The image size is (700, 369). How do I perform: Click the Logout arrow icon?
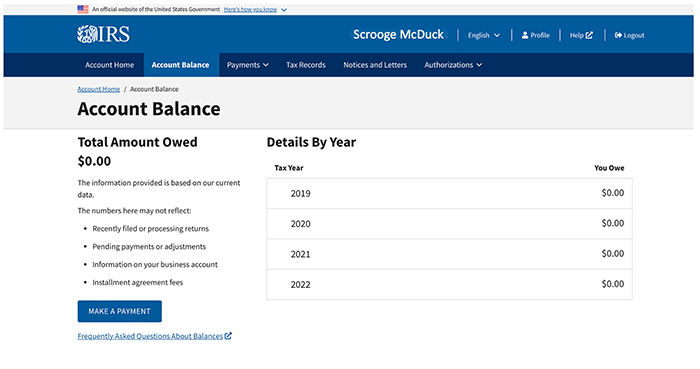(x=618, y=35)
